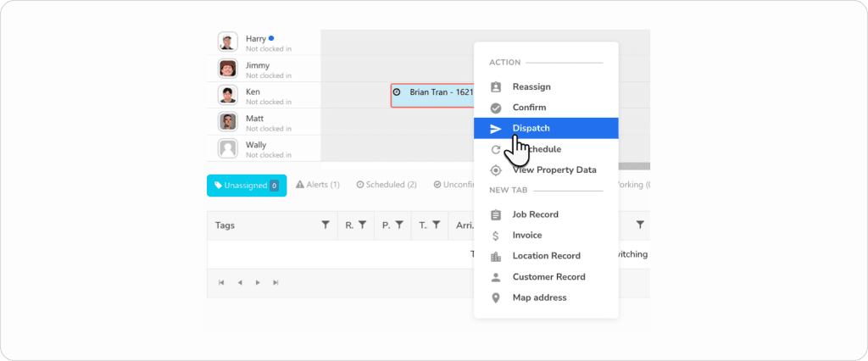Screen dimensions: 868x361
Task: Choose Map address menu item
Action: coord(546,297)
